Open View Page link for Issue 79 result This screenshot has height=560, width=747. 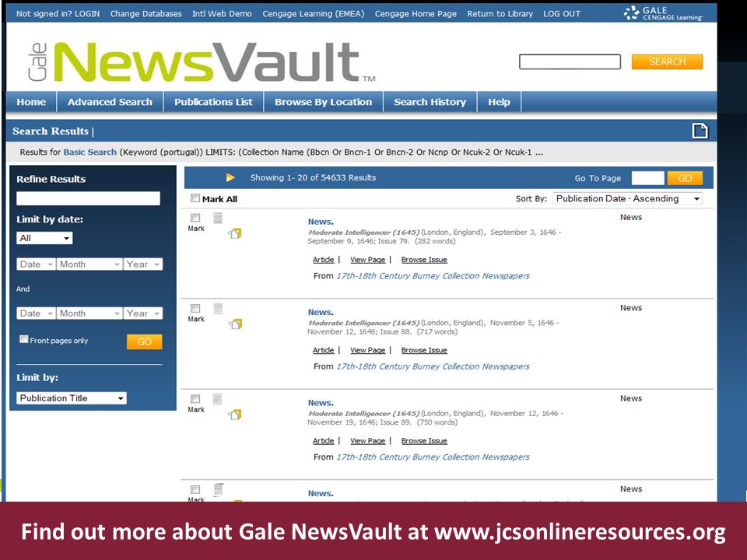click(368, 260)
